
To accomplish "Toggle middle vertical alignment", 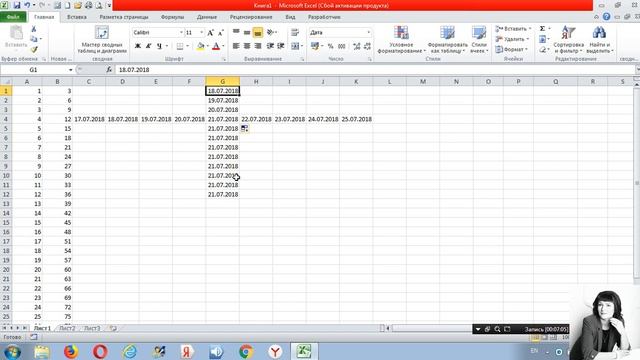I will 247,32.
